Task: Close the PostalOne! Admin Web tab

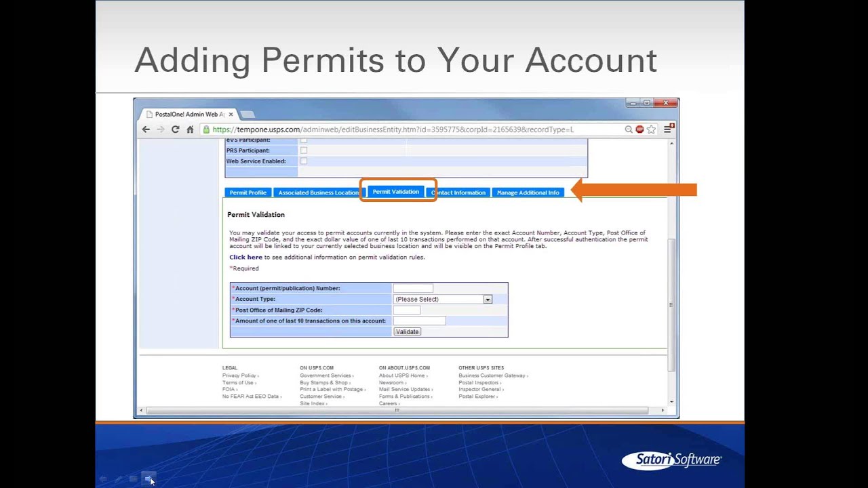Action: coord(231,115)
